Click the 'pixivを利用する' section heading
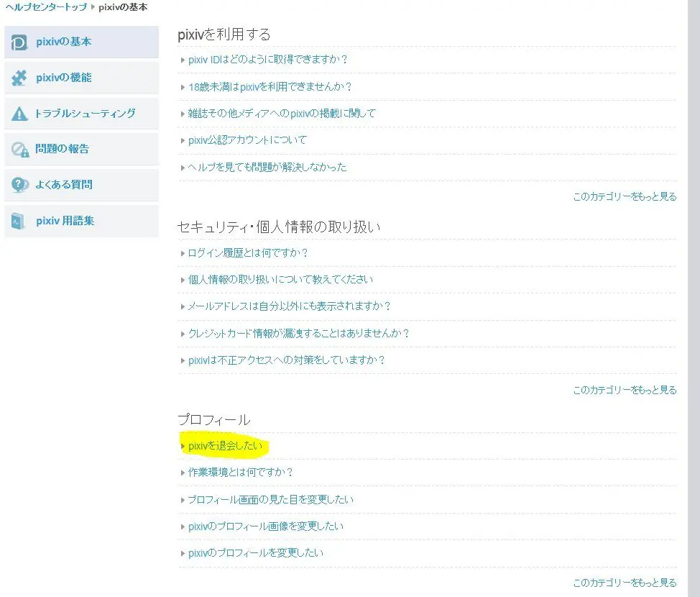This screenshot has height=597, width=700. point(224,35)
